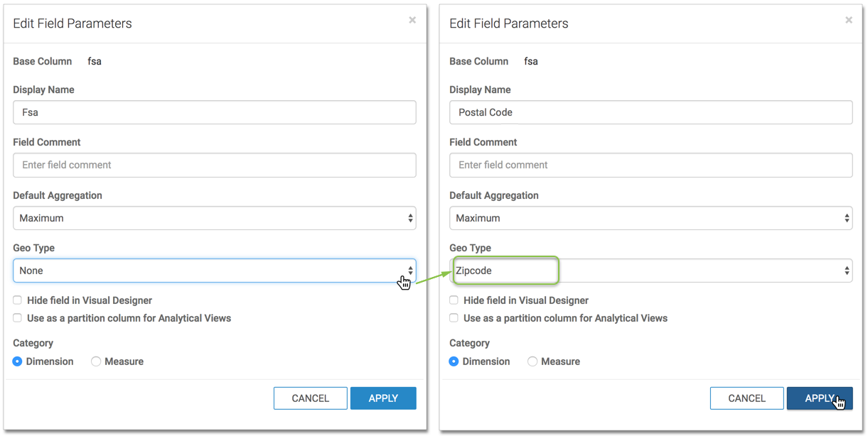The height and width of the screenshot is (441, 868).
Task: Expand Default Aggregation dropdown in Postal Code dialog
Action: [x=650, y=218]
